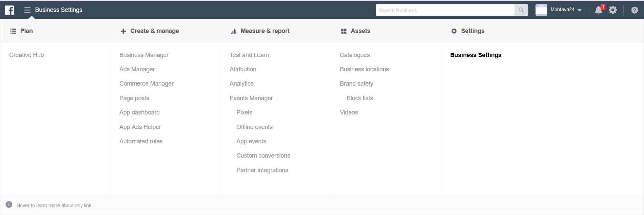The width and height of the screenshot is (644, 215).
Task: Open Events Manager
Action: click(251, 98)
